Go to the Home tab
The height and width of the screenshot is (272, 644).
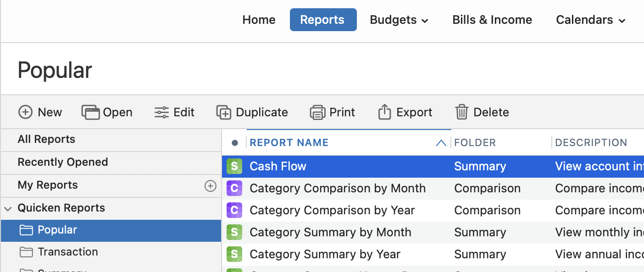(x=259, y=20)
